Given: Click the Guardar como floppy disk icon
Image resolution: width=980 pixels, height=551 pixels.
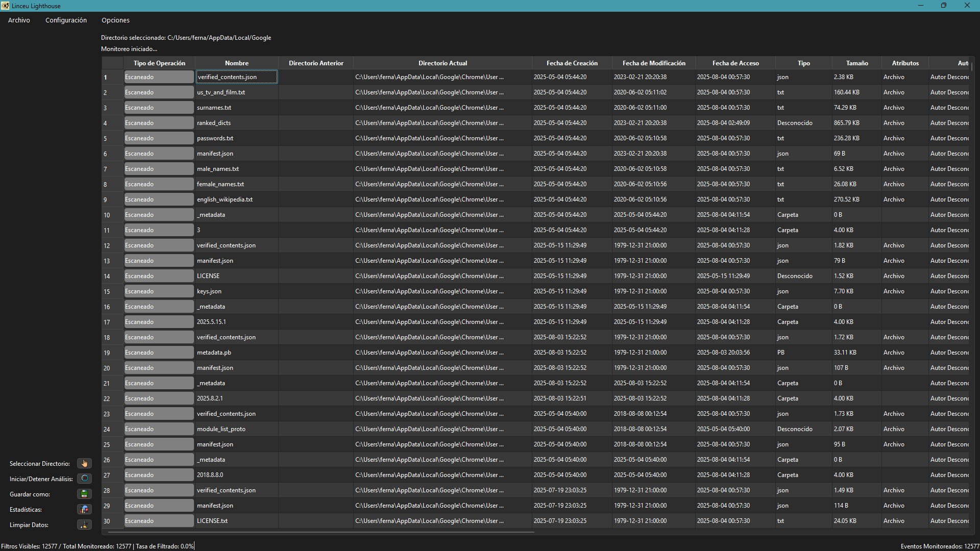Looking at the screenshot, I should pyautogui.click(x=84, y=494).
